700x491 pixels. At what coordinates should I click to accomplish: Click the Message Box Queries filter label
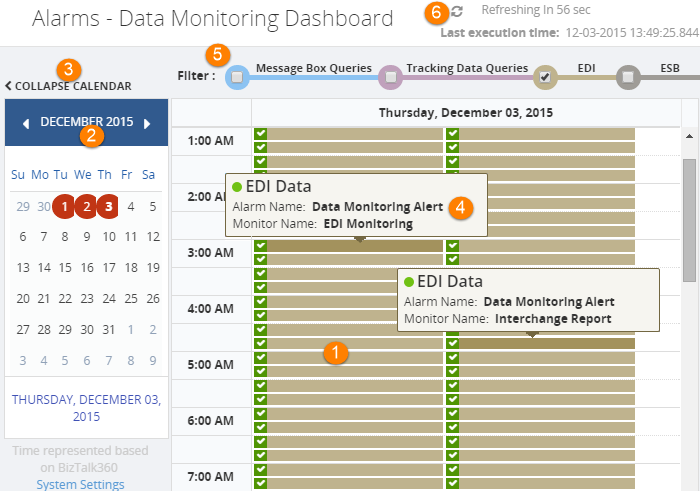tap(314, 68)
